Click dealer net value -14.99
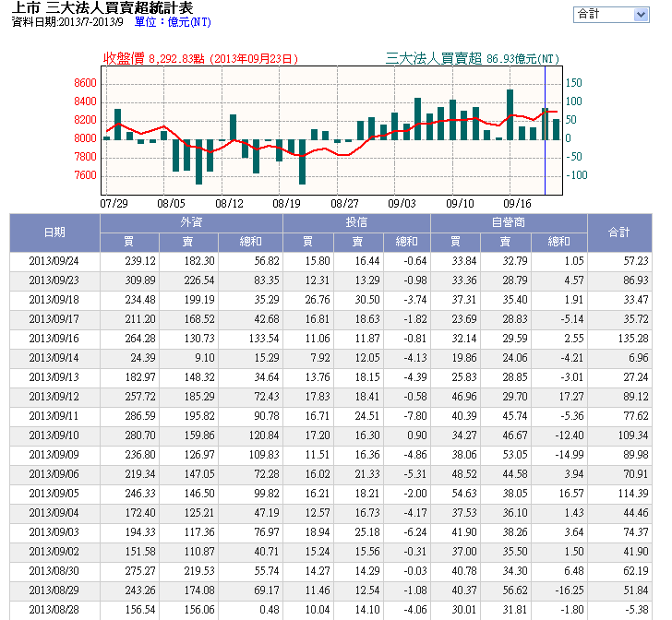672x620 pixels. 570,455
